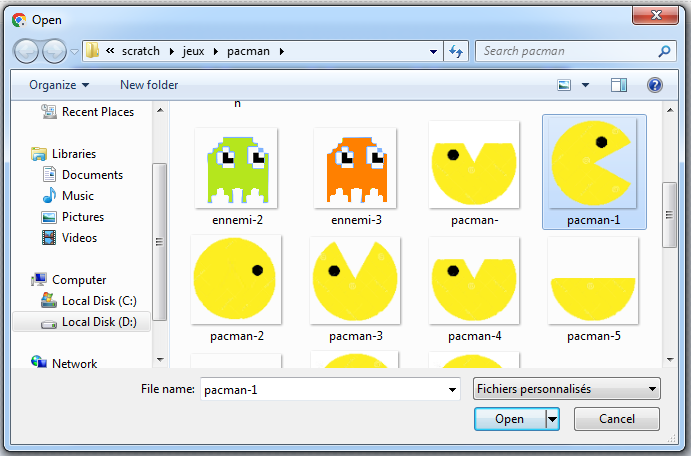Image resolution: width=691 pixels, height=456 pixels.
Task: Click file list scroll down arrow
Action: coord(670,360)
